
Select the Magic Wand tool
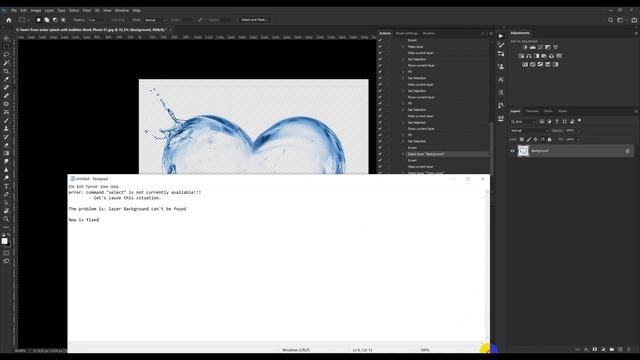coord(6,63)
